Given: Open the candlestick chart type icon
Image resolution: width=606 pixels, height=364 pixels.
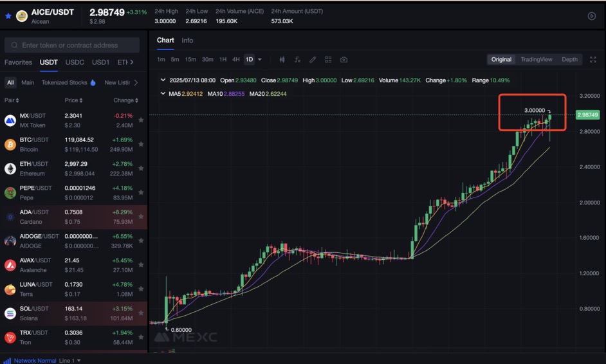Looking at the screenshot, I should pyautogui.click(x=282, y=60).
